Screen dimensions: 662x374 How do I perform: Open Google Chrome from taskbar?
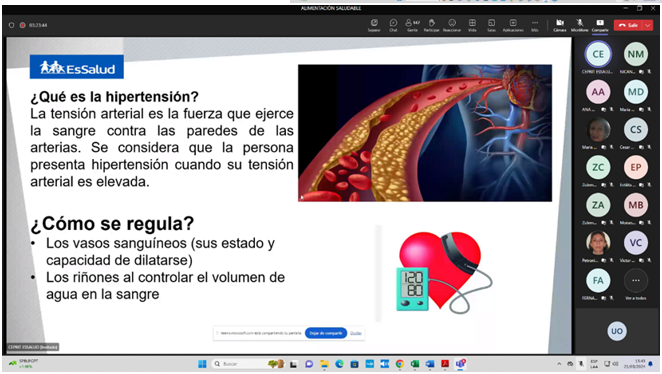399,364
